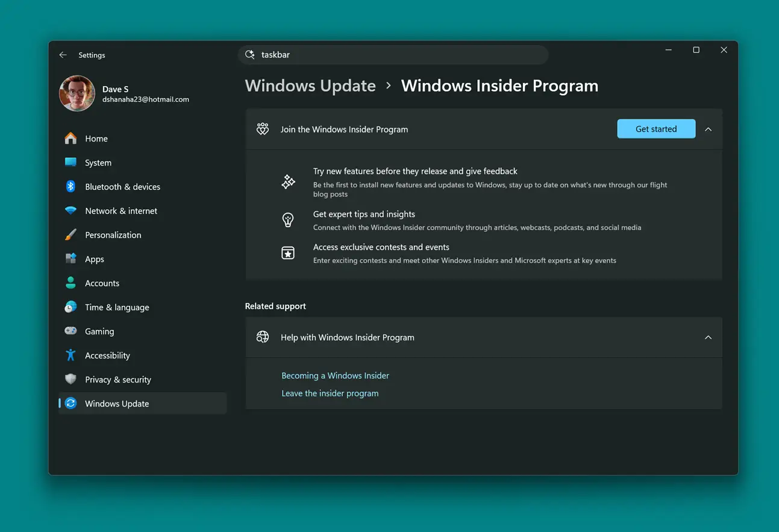
Task: Click the dshanaha23@hotmail.com account email
Action: (x=146, y=99)
